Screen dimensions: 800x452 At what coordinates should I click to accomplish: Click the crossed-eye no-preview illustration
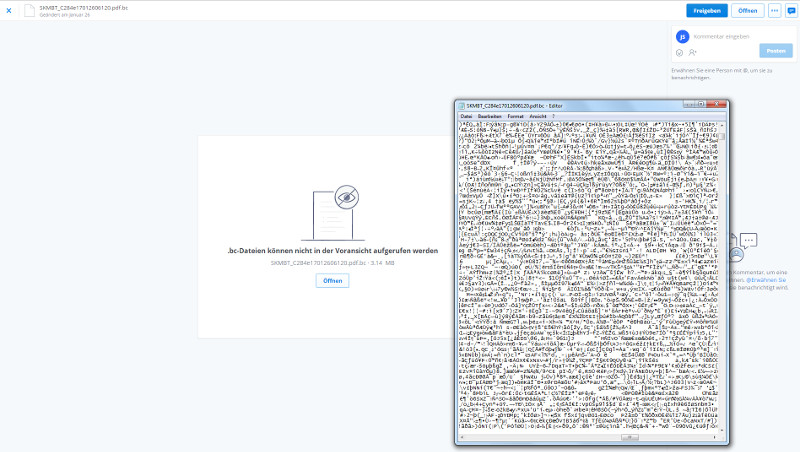click(x=333, y=213)
